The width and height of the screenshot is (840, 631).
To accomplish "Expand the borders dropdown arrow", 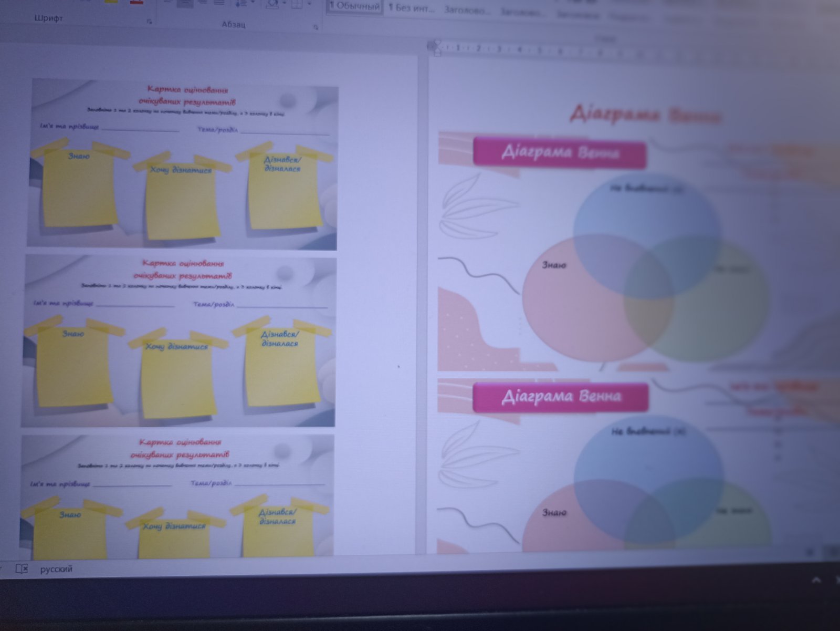I will (x=309, y=3).
